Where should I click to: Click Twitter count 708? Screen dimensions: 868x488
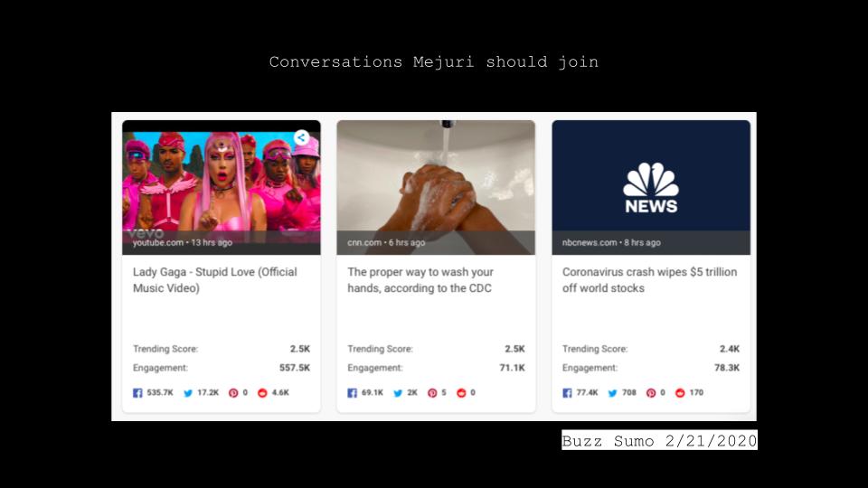pyautogui.click(x=629, y=392)
